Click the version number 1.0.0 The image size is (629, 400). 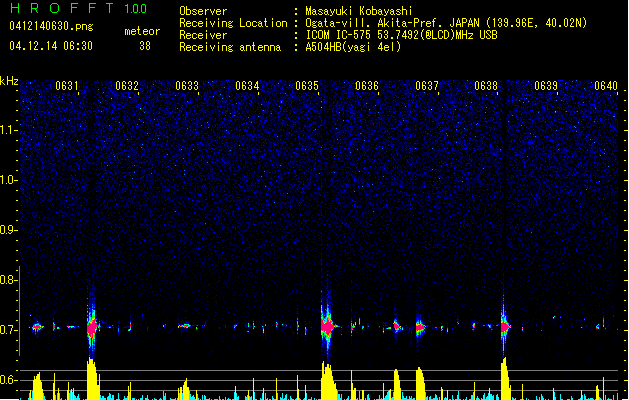coord(135,8)
